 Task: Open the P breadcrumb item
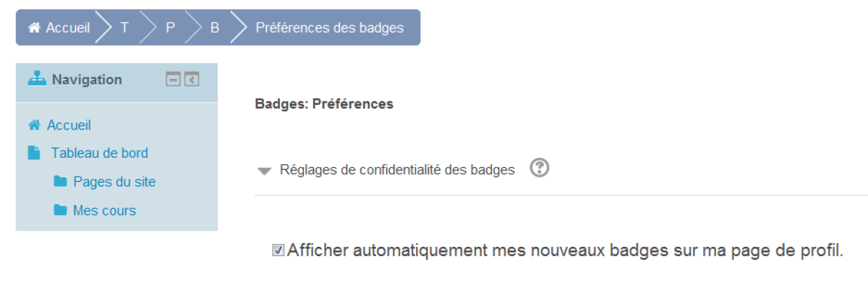tap(170, 28)
